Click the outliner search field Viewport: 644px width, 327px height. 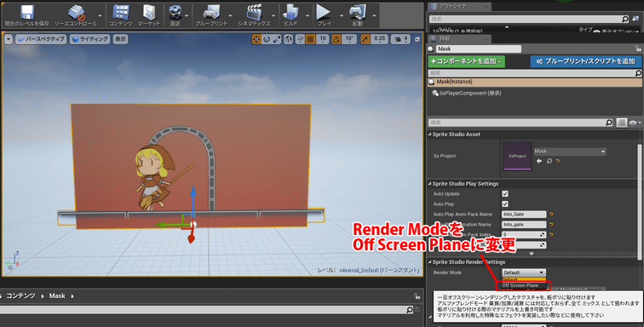pyautogui.click(x=529, y=19)
